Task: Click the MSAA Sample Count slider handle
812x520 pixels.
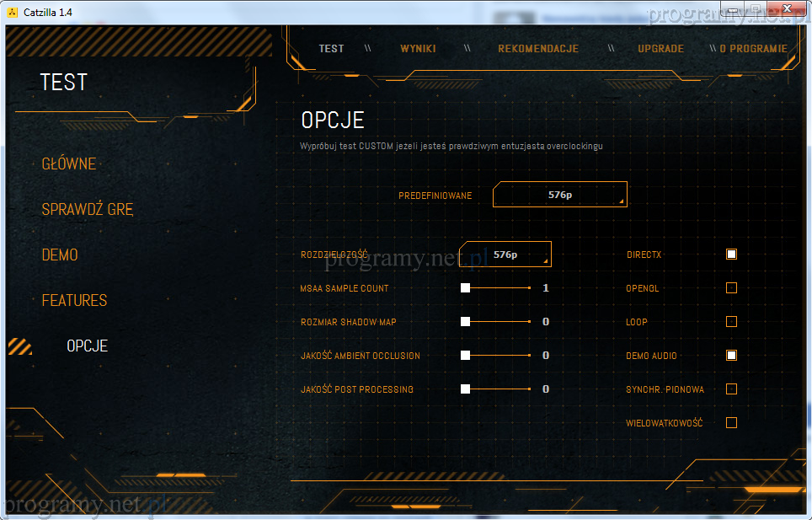Action: click(465, 287)
